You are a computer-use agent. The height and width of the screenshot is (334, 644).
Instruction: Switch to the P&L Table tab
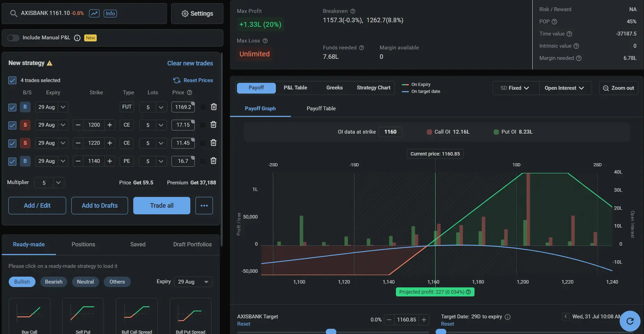[x=295, y=88]
